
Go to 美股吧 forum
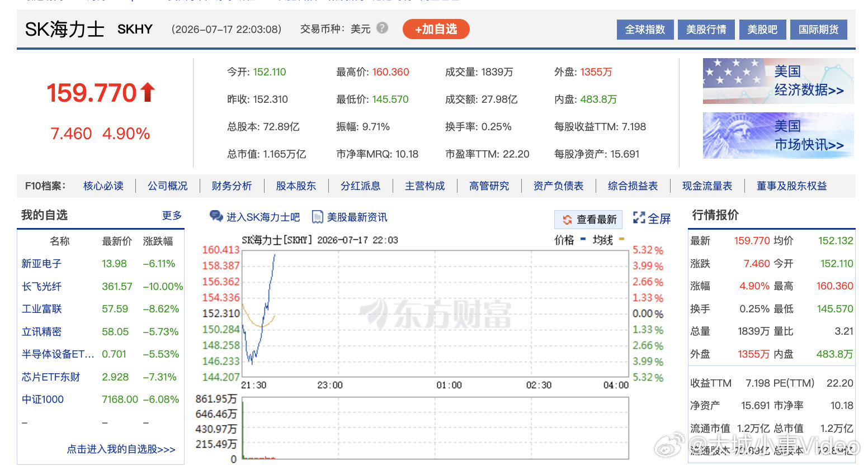[x=762, y=30]
